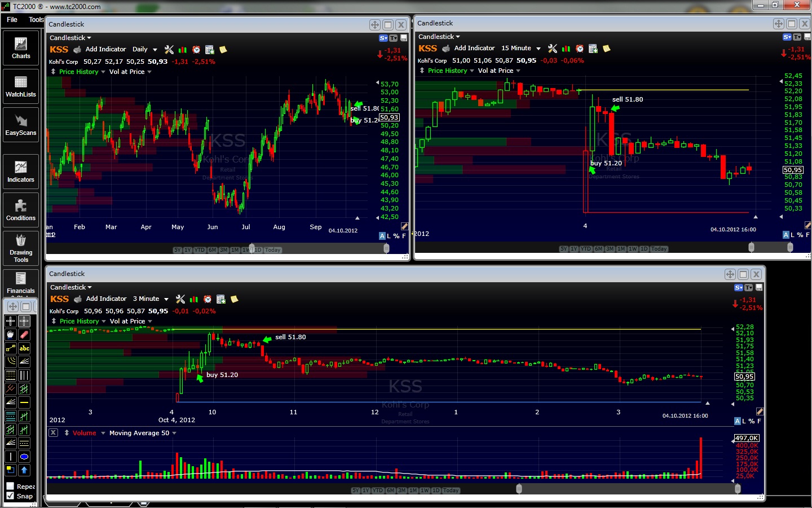This screenshot has height=508, width=812.
Task: Click bar chart icon in 15 Minute chart
Action: click(566, 49)
